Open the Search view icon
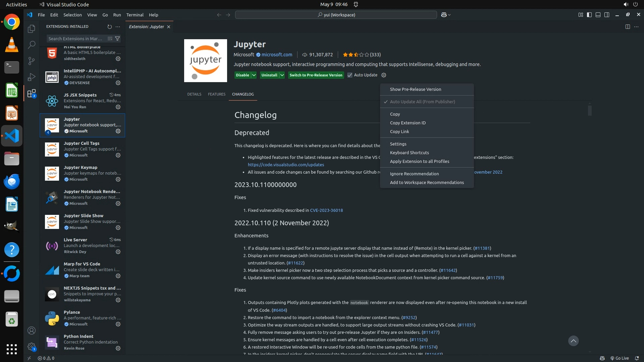The height and width of the screenshot is (362, 644). pos(32,45)
